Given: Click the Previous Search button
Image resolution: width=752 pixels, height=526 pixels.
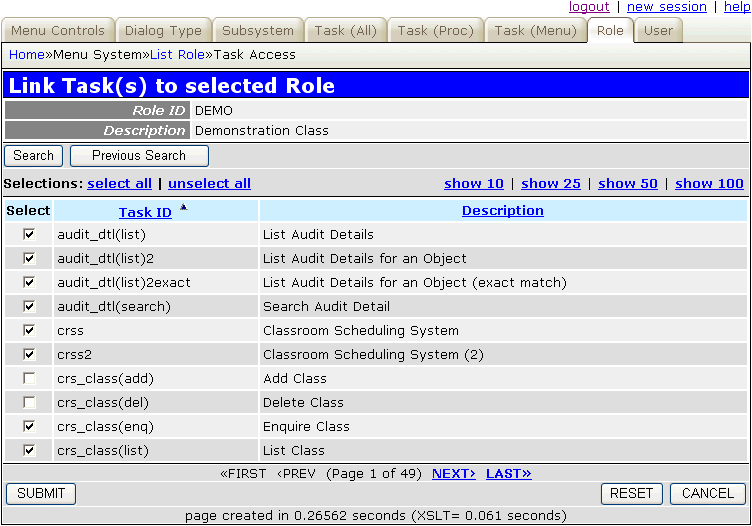Looking at the screenshot, I should [139, 156].
